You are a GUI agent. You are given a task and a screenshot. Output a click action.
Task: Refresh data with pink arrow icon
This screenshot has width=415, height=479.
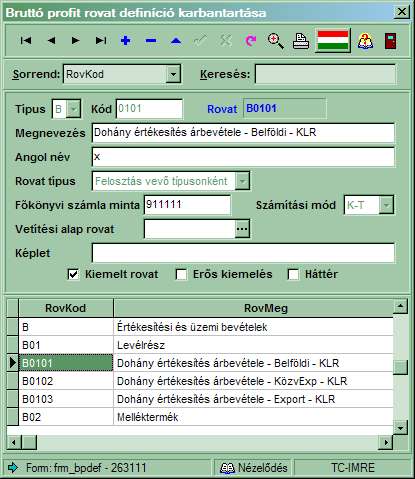point(251,41)
